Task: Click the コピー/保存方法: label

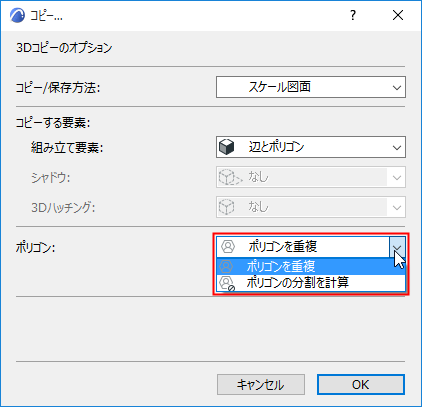Action: pos(58,88)
